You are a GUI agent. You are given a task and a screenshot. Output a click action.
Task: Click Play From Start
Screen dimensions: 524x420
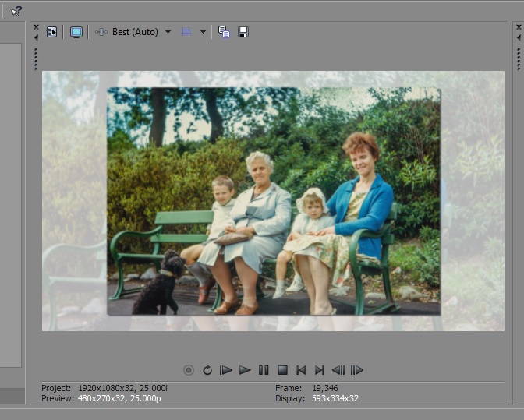pyautogui.click(x=226, y=370)
